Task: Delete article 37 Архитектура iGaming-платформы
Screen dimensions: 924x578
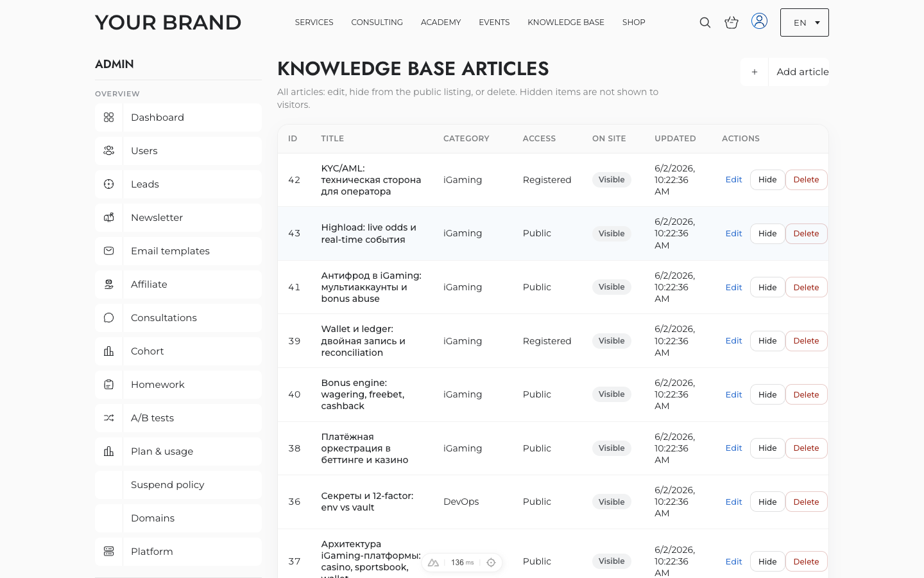Action: click(x=806, y=562)
